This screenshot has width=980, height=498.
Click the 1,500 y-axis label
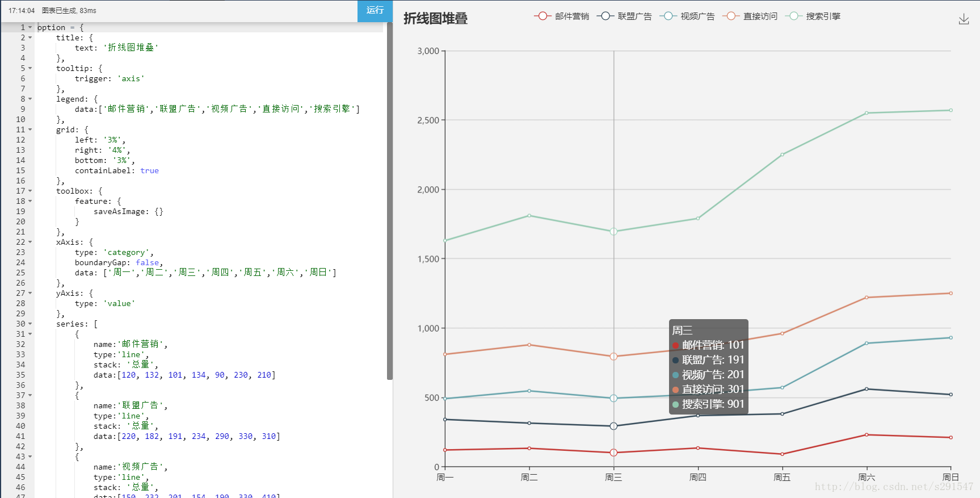point(428,259)
